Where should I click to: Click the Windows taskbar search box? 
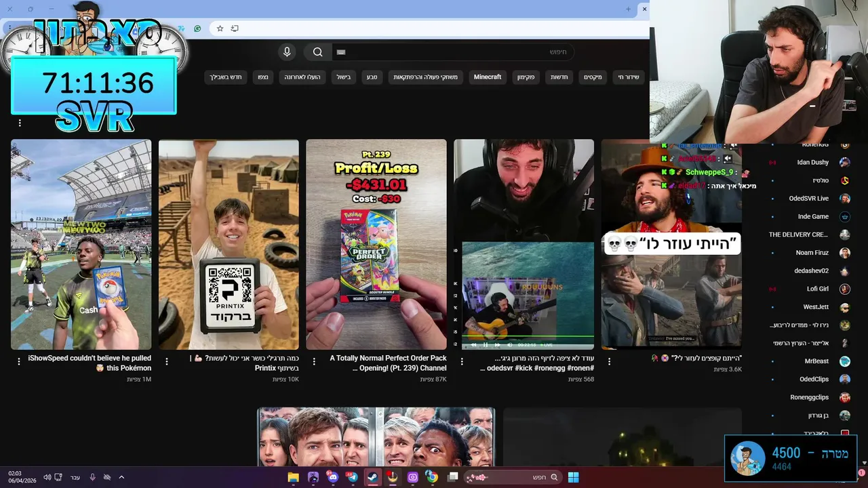pyautogui.click(x=512, y=477)
